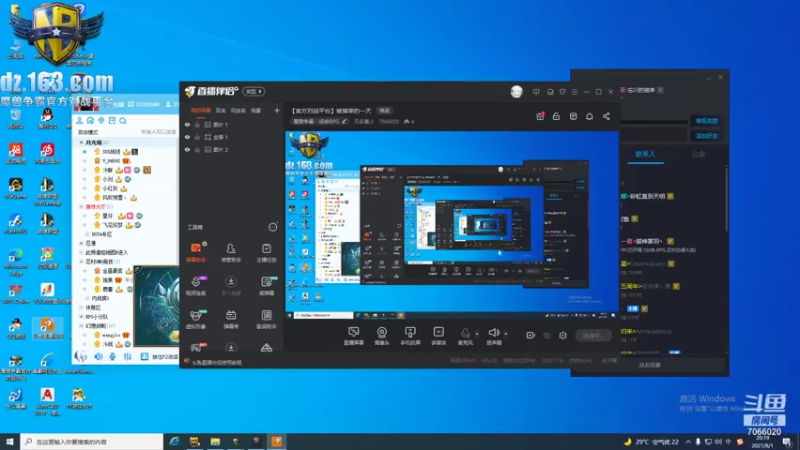This screenshot has height=450, width=800.
Task: Click the microphone icon in the voice chat bottom bar
Action: click(112, 356)
